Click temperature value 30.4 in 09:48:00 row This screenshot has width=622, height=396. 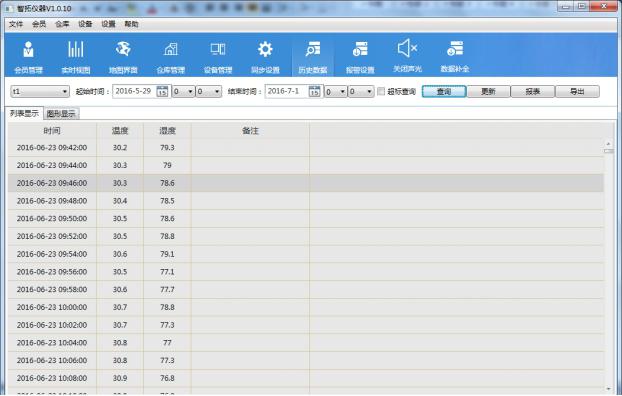click(x=120, y=201)
